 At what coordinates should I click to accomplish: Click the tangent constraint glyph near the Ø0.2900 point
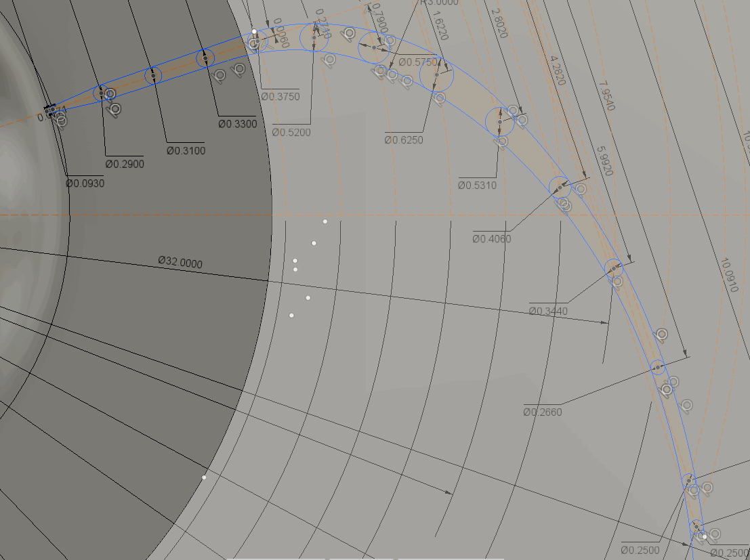tap(113, 110)
